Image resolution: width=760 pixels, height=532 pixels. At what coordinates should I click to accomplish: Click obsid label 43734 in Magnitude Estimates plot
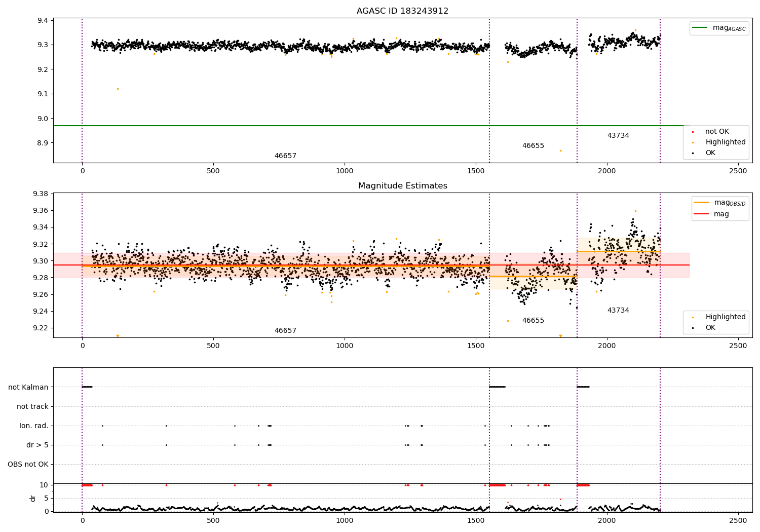618,311
